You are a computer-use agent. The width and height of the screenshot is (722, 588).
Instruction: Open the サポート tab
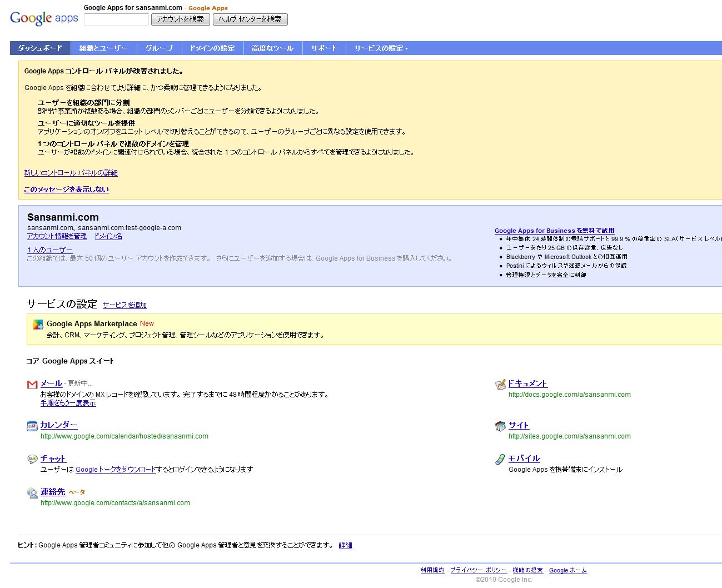click(x=324, y=48)
